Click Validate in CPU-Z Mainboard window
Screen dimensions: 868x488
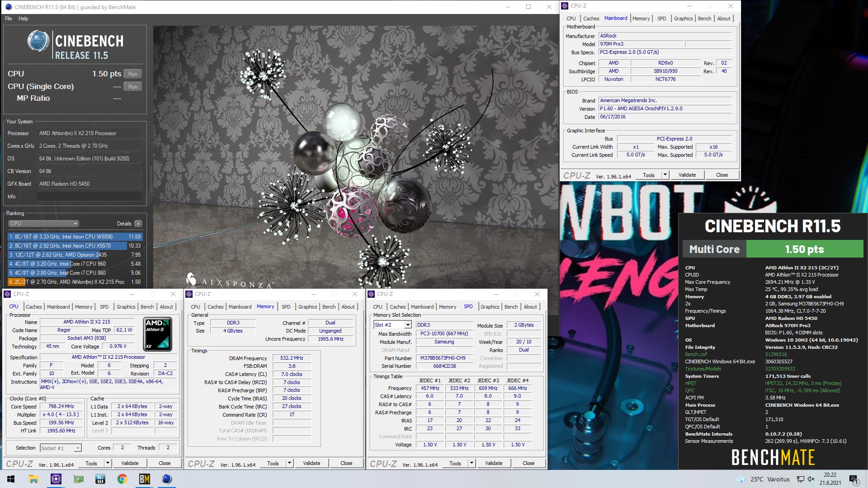click(x=687, y=175)
